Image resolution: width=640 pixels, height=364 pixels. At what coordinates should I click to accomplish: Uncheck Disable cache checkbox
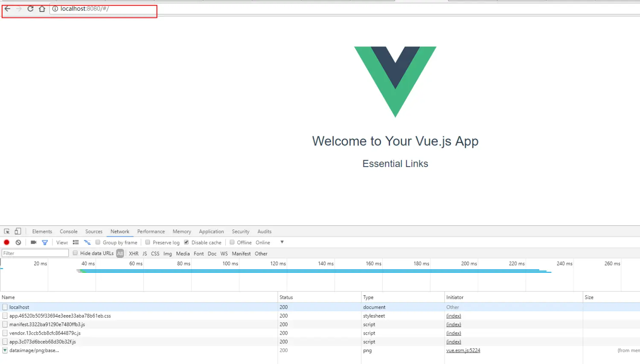[186, 242]
